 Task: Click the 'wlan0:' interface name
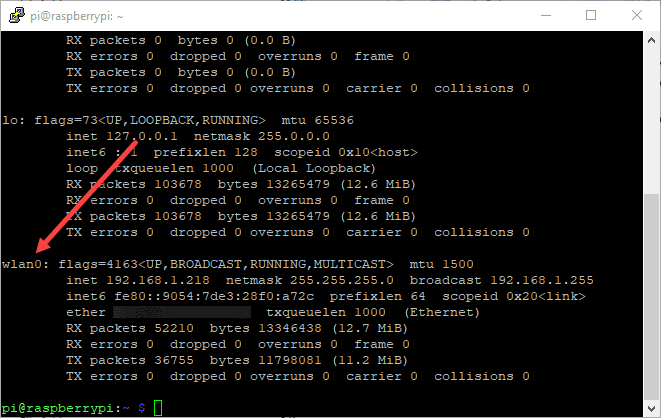26,264
